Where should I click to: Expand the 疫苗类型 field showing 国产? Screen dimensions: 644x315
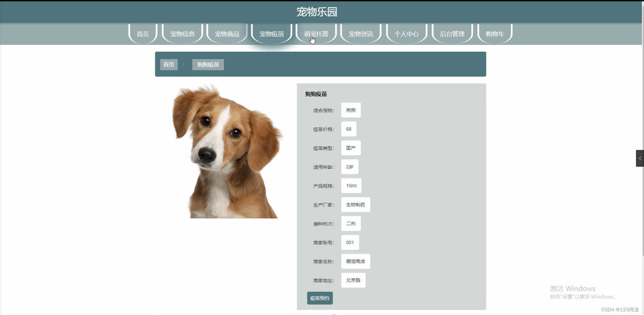[351, 148]
